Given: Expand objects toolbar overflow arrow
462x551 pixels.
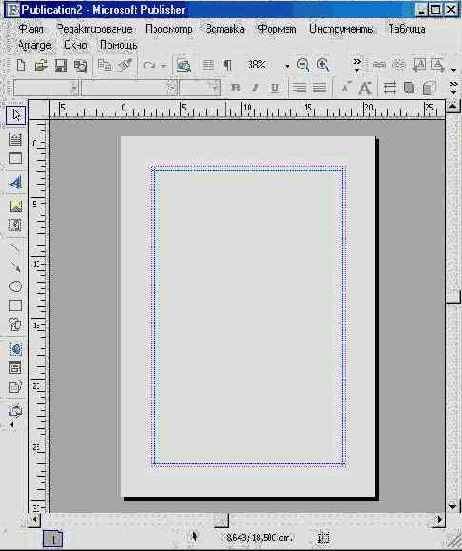Looking at the screenshot, I should click(12, 424).
